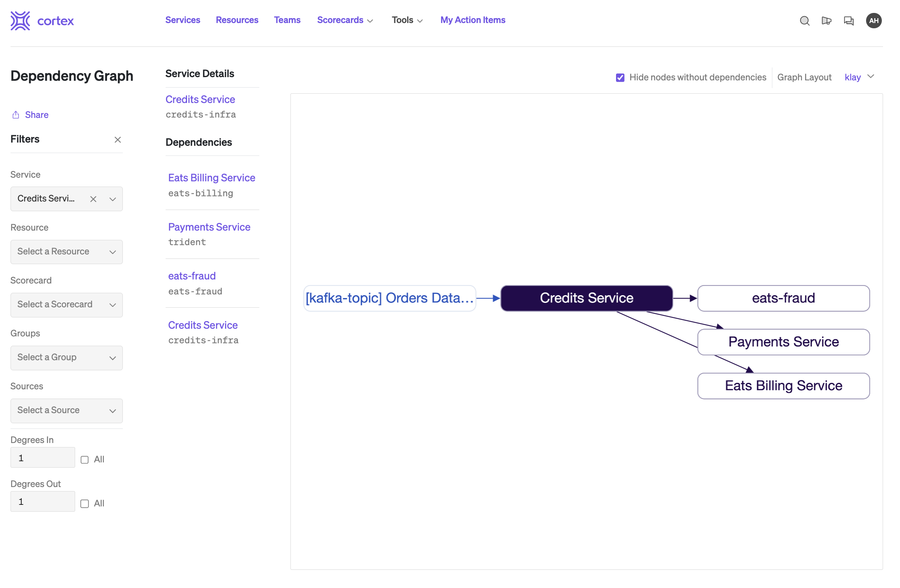
Task: Open the Eats Billing Service dependency link
Action: [212, 178]
